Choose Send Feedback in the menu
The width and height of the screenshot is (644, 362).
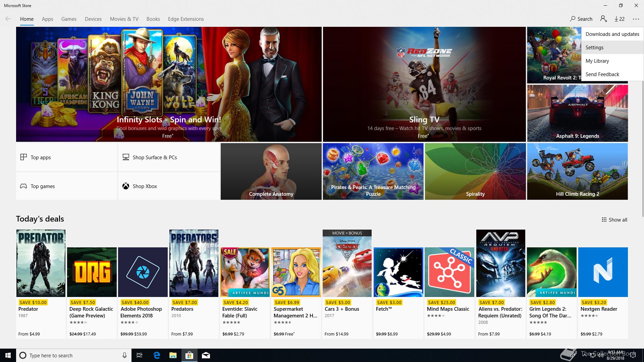coord(612,74)
